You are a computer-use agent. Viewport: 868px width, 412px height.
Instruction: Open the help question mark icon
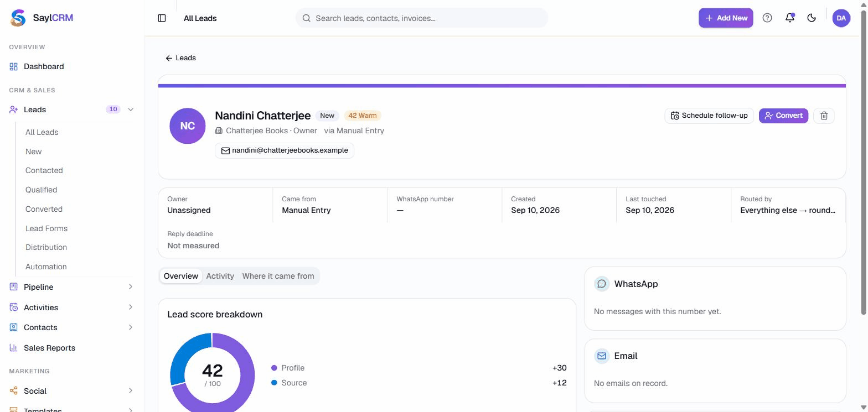tap(767, 18)
